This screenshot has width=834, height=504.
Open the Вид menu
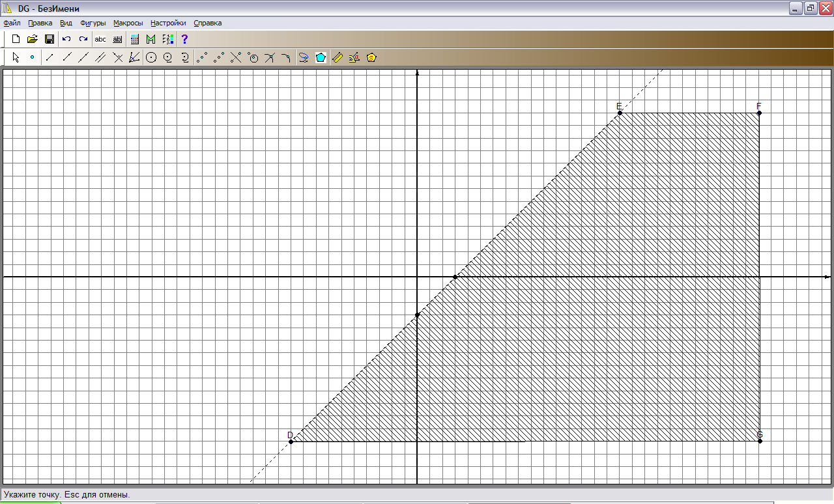click(x=66, y=23)
